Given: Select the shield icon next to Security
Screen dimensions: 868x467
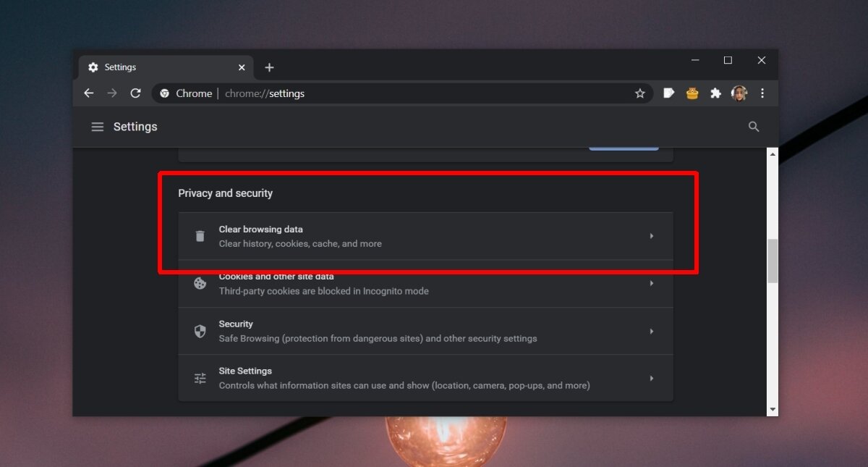Looking at the screenshot, I should 200,330.
